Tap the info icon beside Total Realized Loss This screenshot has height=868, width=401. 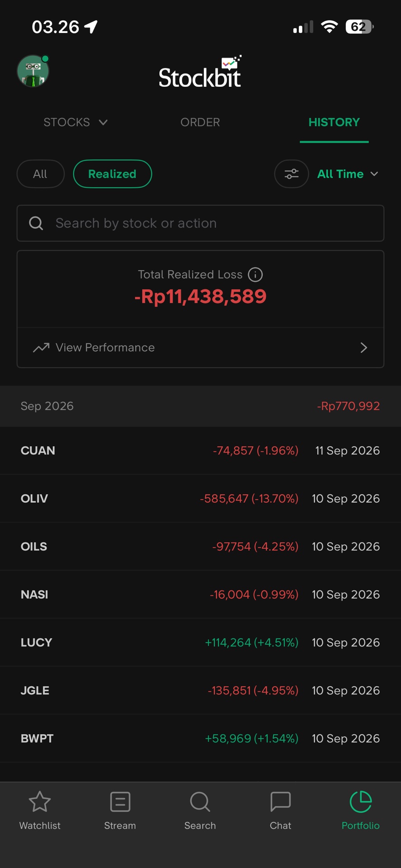coord(255,274)
